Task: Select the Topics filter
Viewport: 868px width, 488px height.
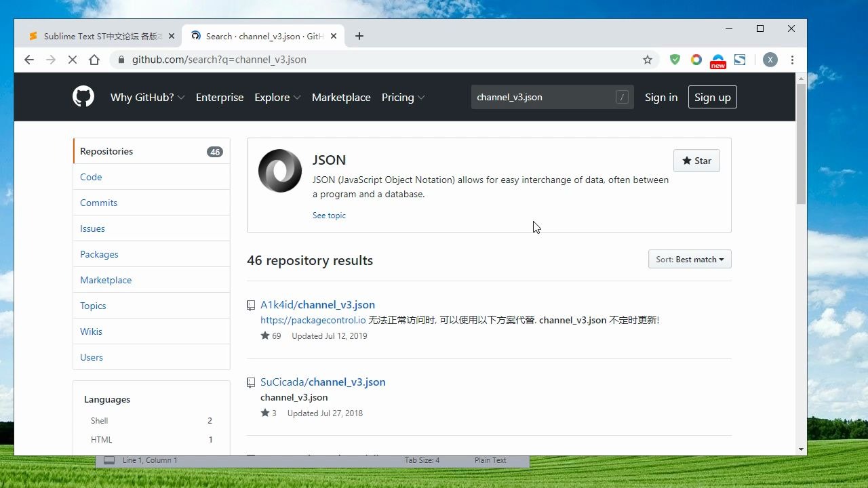Action: [x=152, y=306]
